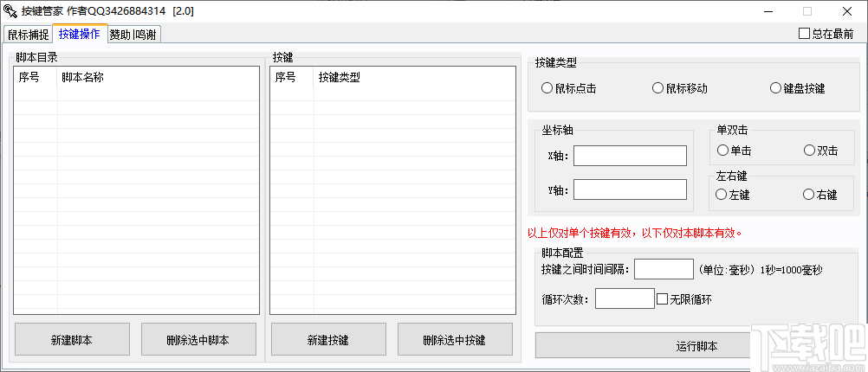Click the 按键类型 column header
868x372 pixels.
(414, 77)
